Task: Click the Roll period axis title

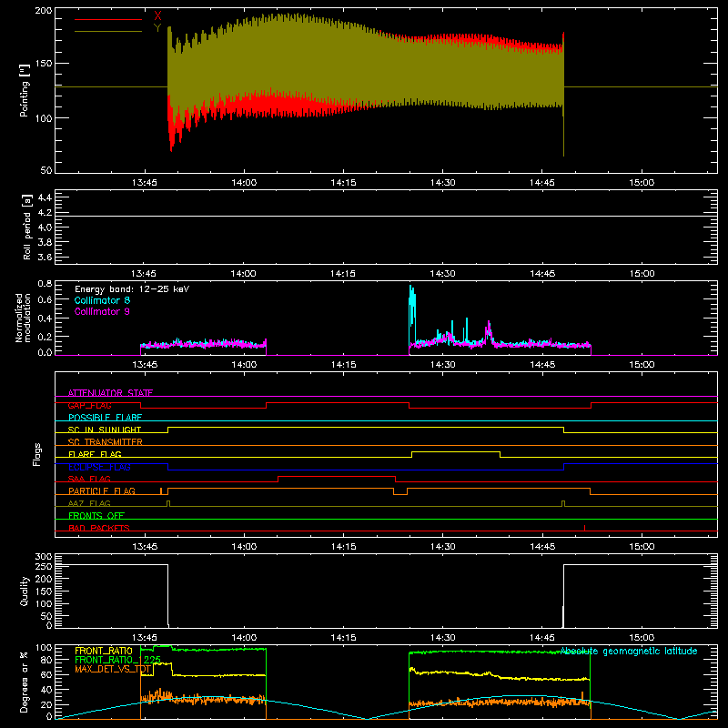Action: (26, 227)
